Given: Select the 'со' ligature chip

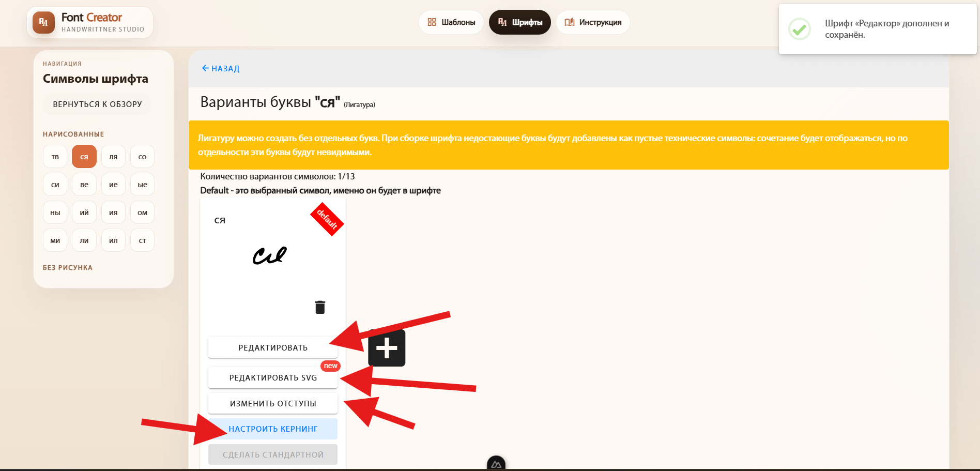Looking at the screenshot, I should [143, 157].
